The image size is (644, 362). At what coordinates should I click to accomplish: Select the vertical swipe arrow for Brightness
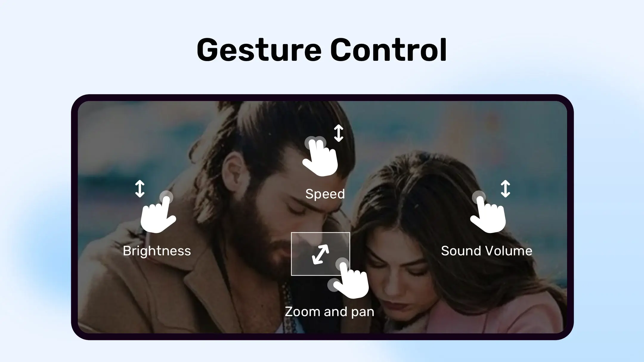click(139, 187)
